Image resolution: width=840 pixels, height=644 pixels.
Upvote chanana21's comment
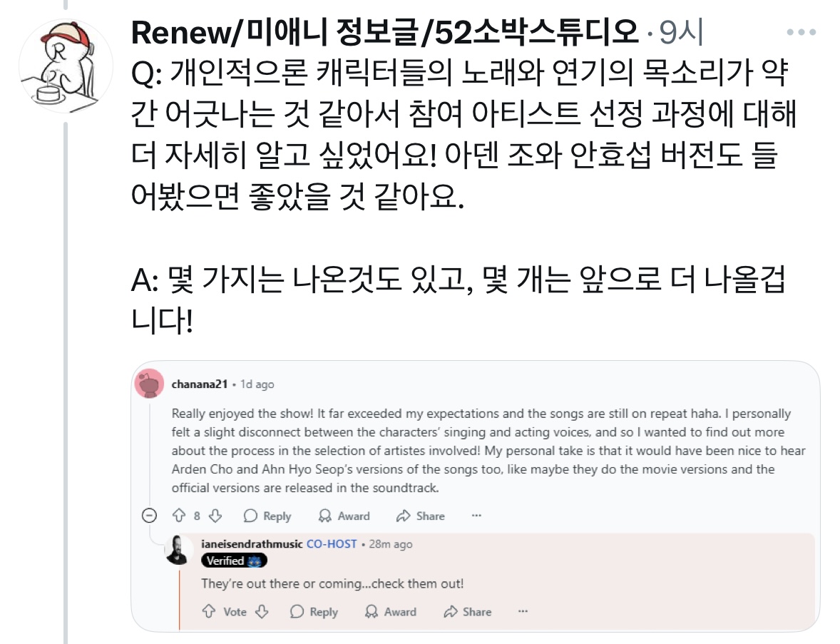pyautogui.click(x=178, y=516)
